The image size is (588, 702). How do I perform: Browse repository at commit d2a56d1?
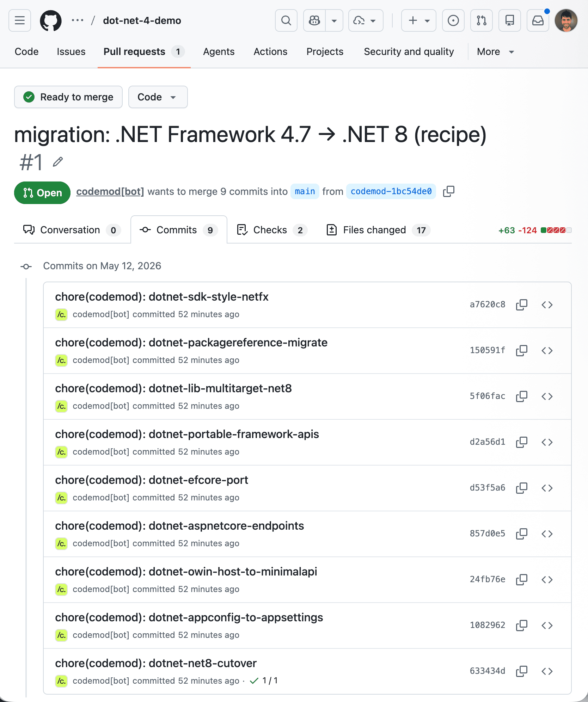pyautogui.click(x=547, y=442)
